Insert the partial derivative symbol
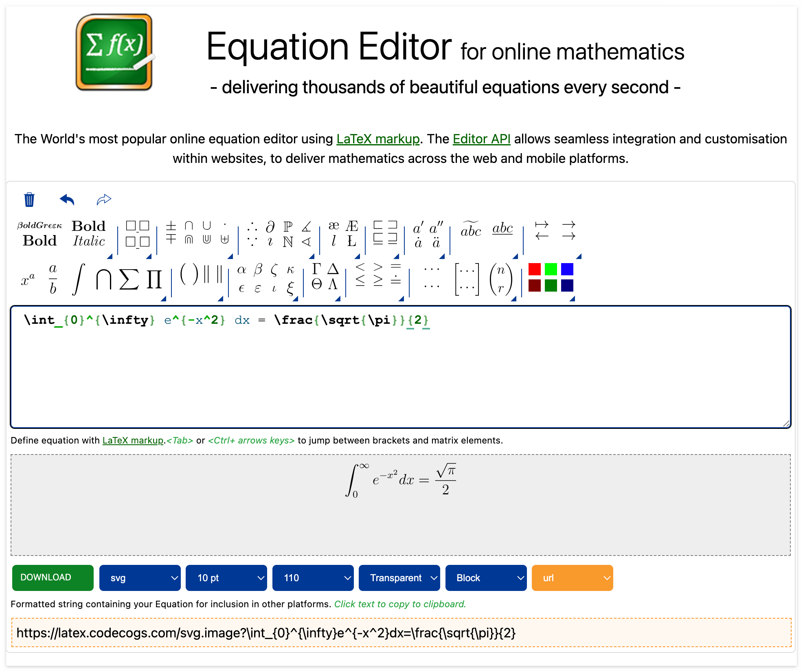The image size is (803, 672). pos(270,226)
